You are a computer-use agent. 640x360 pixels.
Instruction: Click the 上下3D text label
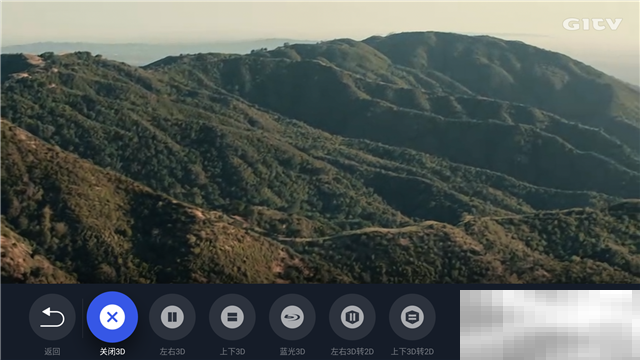[232, 351]
